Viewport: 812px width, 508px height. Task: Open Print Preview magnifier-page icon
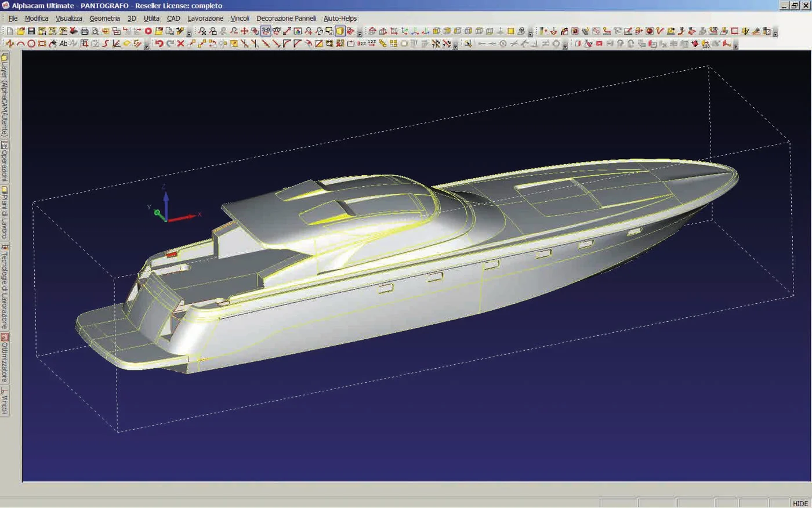[x=95, y=31]
